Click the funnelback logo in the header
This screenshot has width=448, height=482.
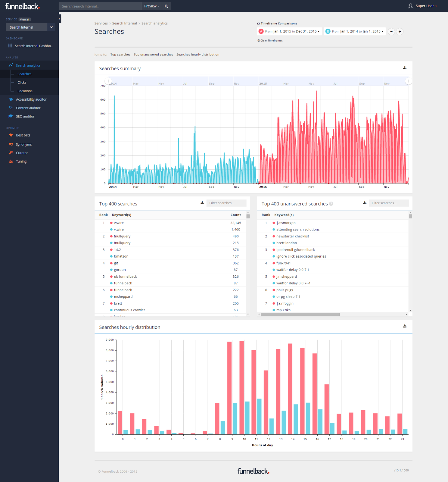[x=22, y=6]
